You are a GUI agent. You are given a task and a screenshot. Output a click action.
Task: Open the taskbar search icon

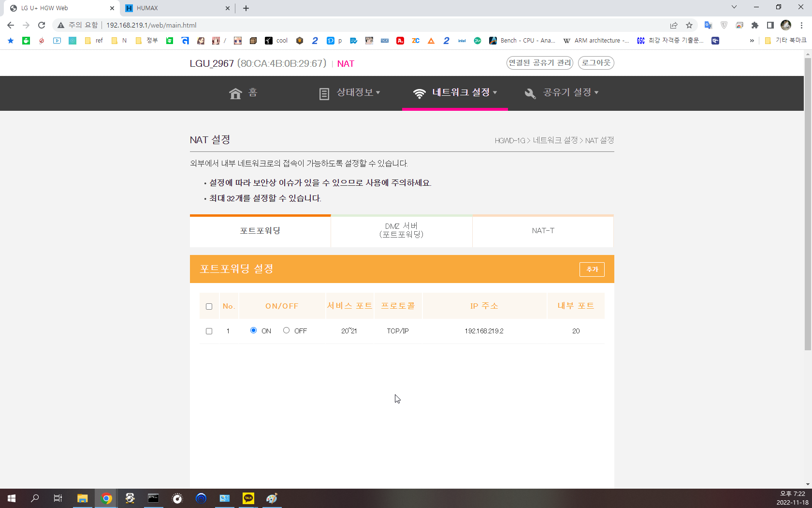[35, 498]
